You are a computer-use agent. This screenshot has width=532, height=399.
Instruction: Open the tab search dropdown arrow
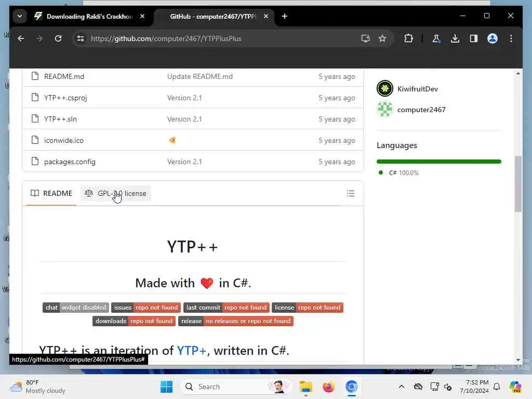(x=20, y=16)
